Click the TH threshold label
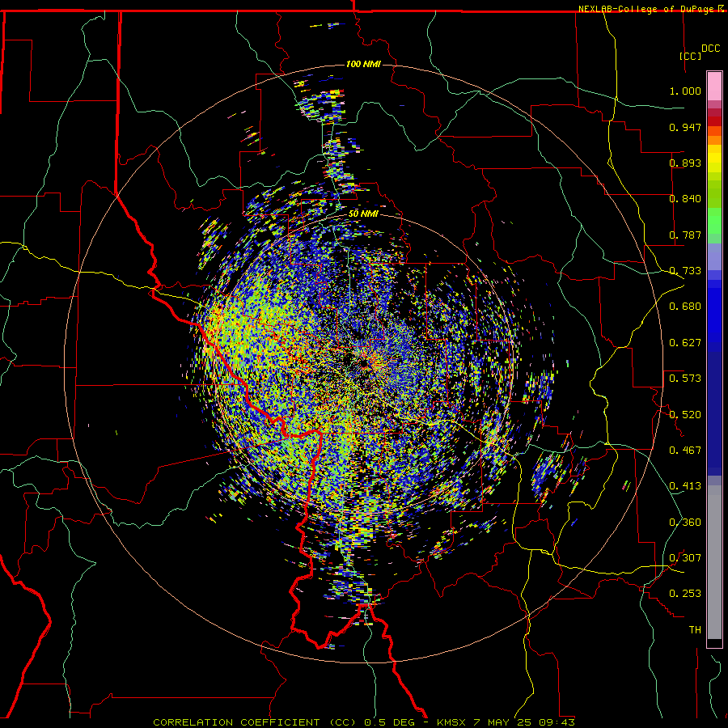 (695, 630)
